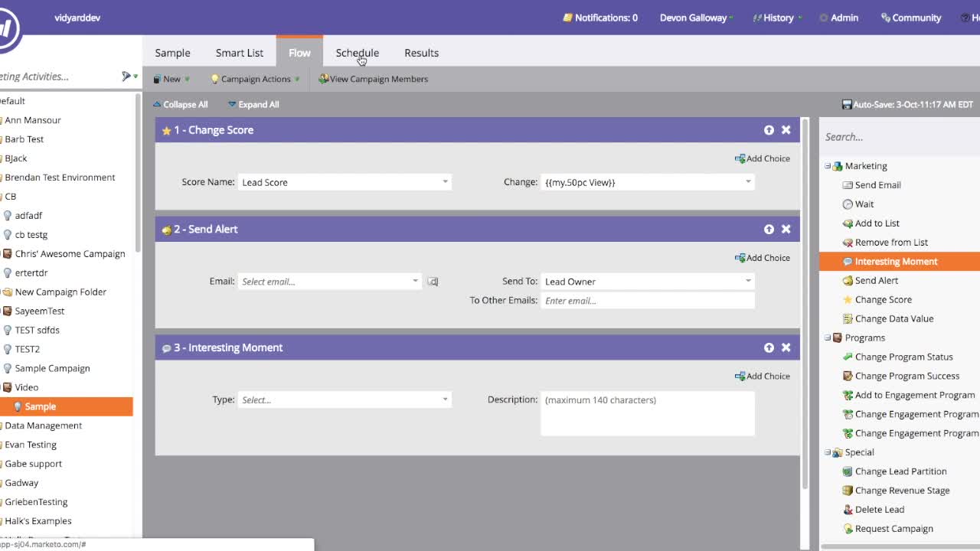Click the flow actions Search field
Image resolution: width=980 pixels, height=551 pixels.
[x=899, y=137]
